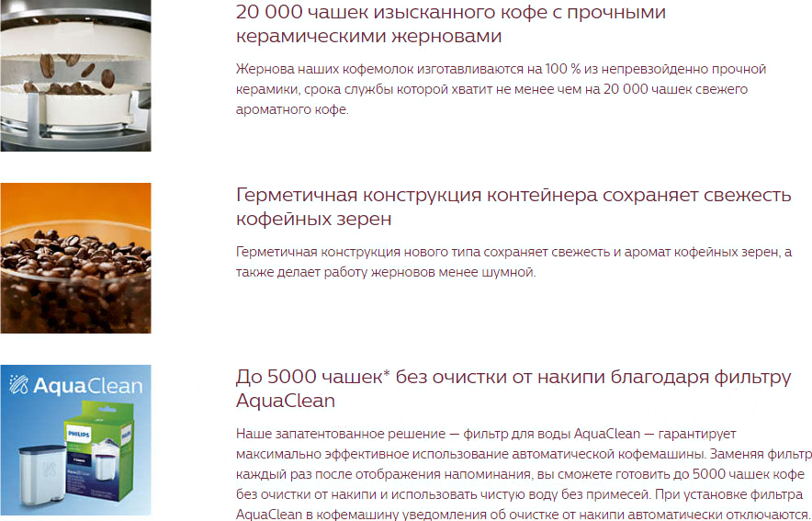
Task: Click the AquaClean brand text in the blue image
Action: point(85,387)
